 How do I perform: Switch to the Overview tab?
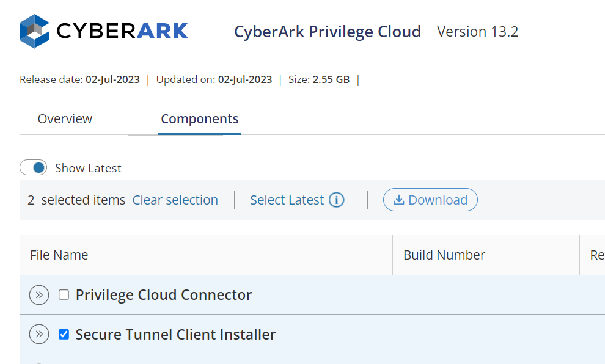coord(65,118)
